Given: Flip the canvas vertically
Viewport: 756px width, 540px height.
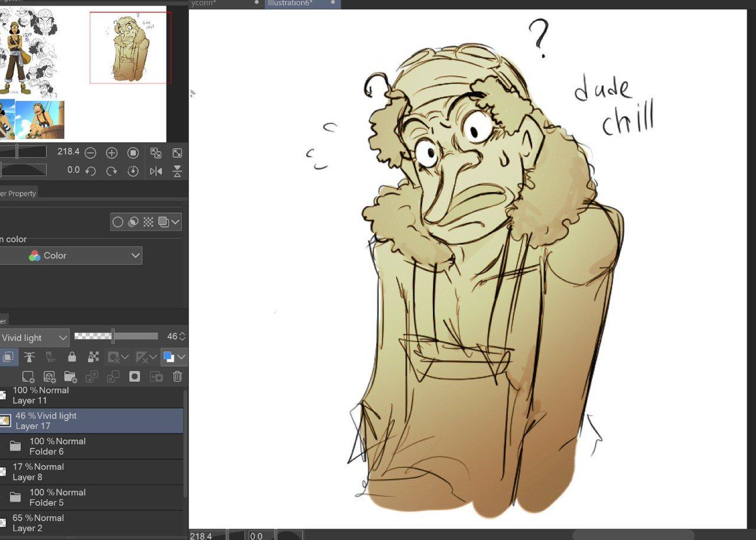Looking at the screenshot, I should coord(177,171).
